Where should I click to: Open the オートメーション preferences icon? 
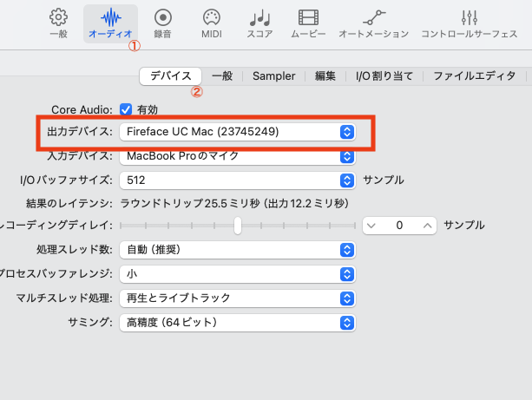coord(374,23)
